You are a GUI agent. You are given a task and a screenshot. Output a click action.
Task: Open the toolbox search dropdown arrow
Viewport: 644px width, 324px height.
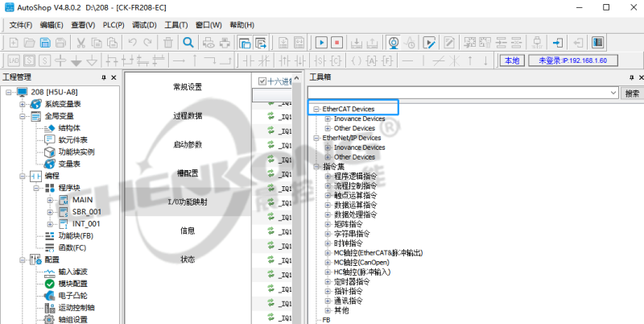point(613,93)
